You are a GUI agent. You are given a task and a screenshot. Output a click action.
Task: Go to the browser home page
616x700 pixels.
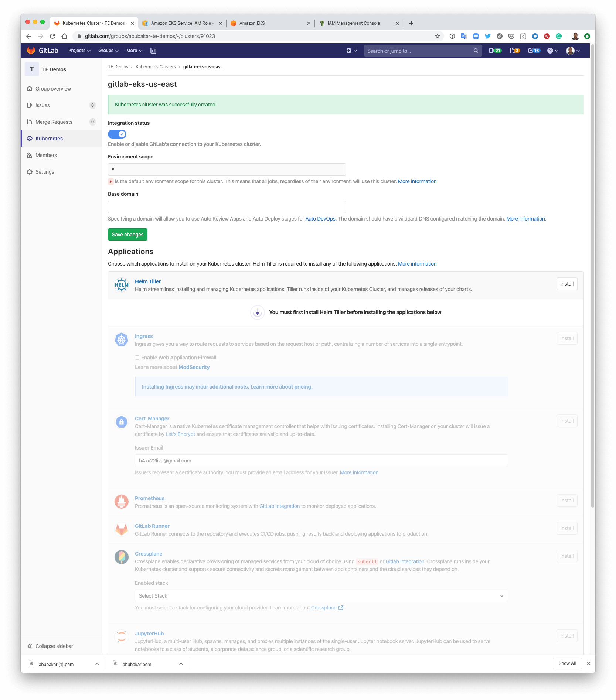coord(64,36)
